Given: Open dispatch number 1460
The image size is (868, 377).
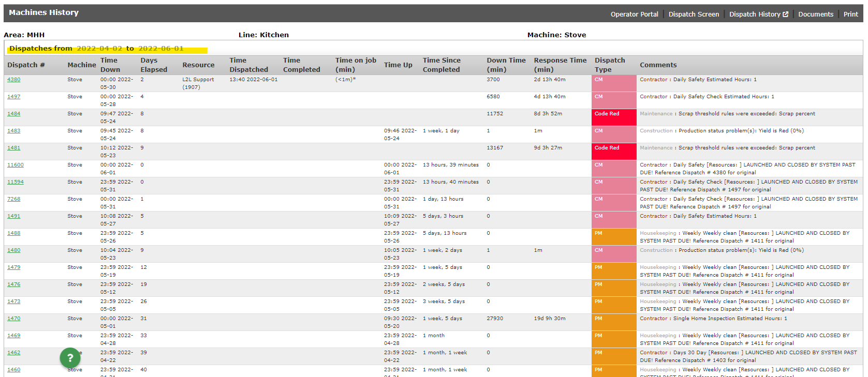Looking at the screenshot, I should [x=14, y=370].
